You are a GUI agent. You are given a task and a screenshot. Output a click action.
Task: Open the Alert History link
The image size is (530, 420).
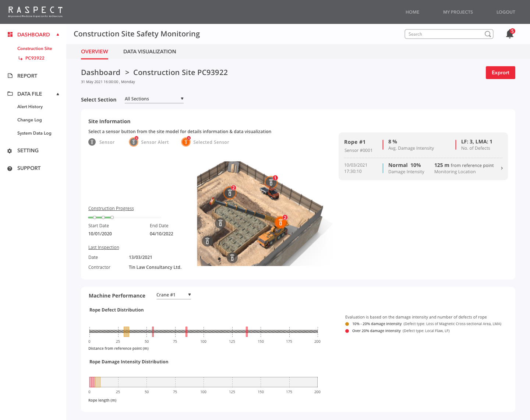pos(30,107)
